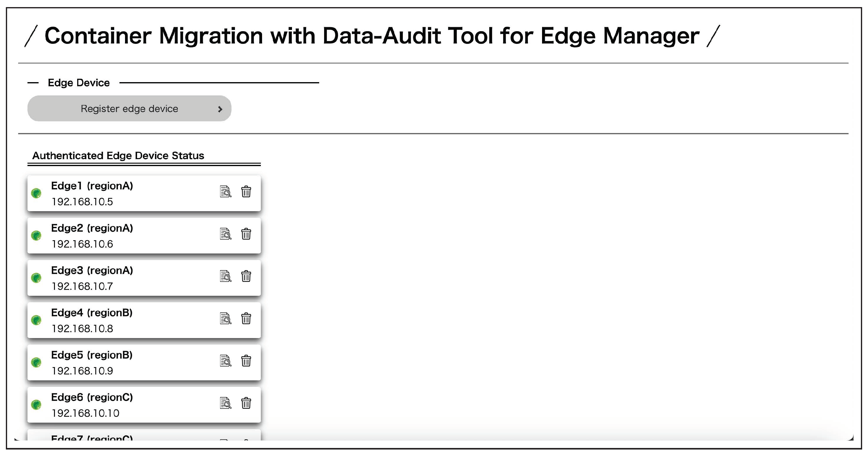Select the Edge5 IP address 192.168.10.9
The height and width of the screenshot is (456, 868).
[x=82, y=371]
